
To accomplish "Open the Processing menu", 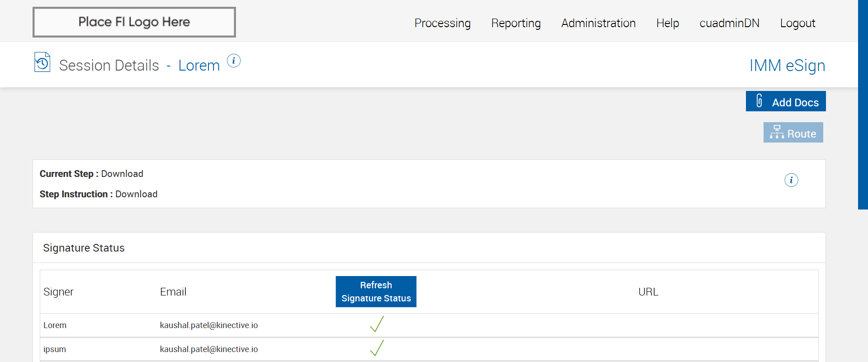I will point(442,23).
